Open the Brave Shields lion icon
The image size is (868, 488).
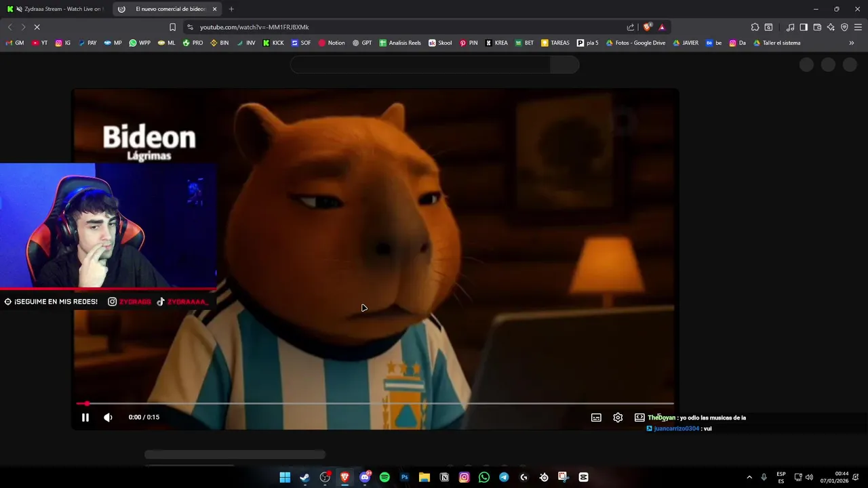(x=648, y=27)
